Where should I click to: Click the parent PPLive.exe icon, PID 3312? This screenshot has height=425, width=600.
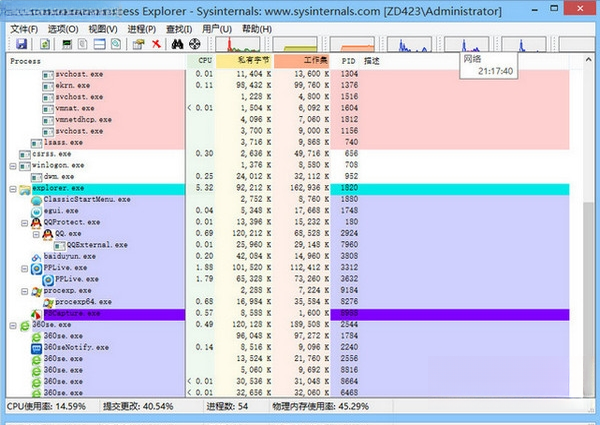pyautogui.click(x=36, y=269)
